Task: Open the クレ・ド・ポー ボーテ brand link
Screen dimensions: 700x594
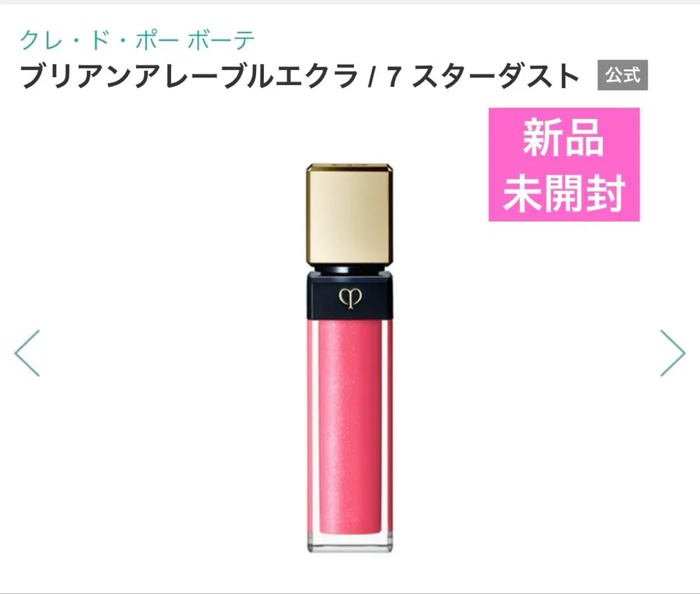Action: [x=137, y=40]
